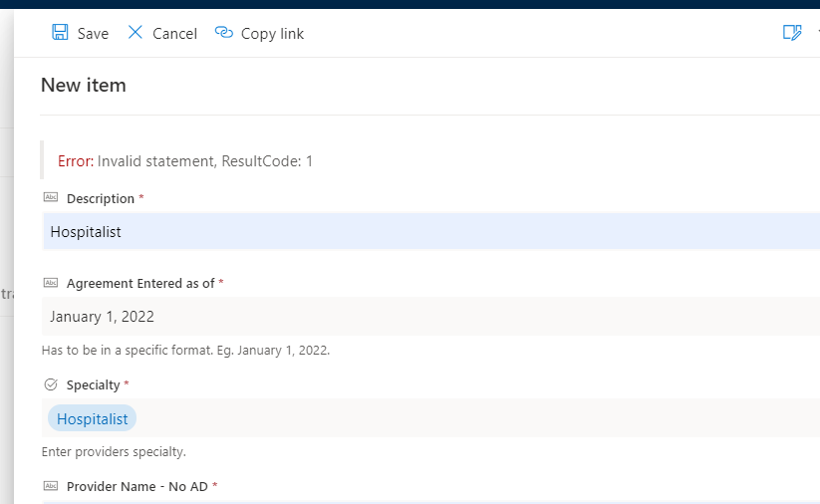
Task: Click the Description field label
Action: pyautogui.click(x=100, y=199)
